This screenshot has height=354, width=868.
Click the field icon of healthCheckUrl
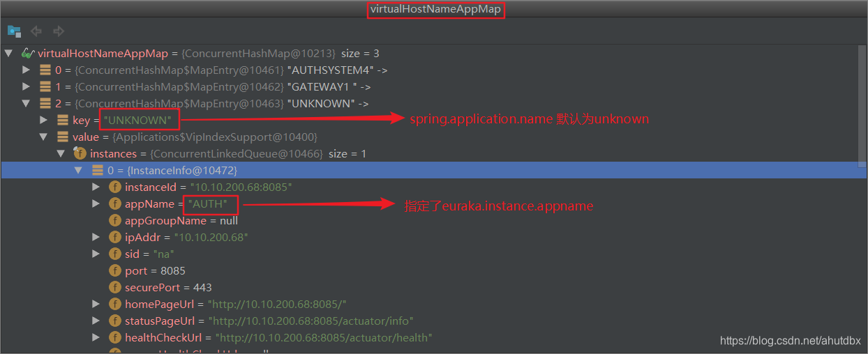[x=114, y=337]
